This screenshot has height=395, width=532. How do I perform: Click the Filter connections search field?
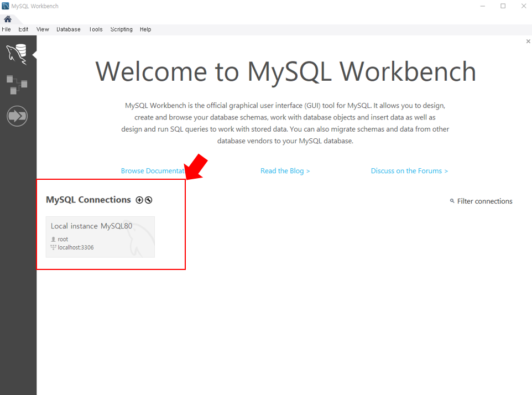tap(484, 201)
